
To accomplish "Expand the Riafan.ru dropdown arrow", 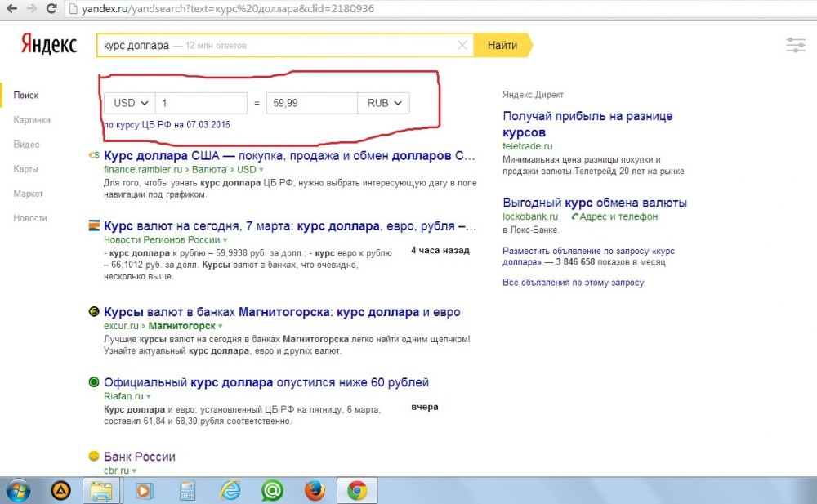I will [x=149, y=397].
